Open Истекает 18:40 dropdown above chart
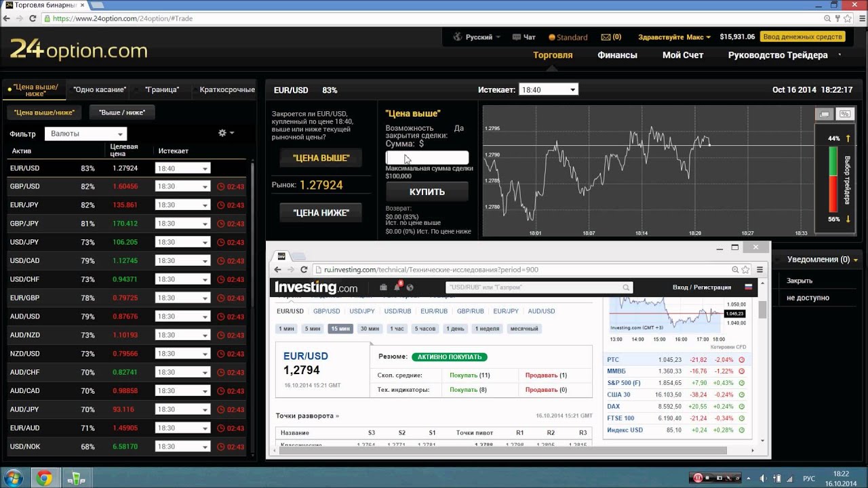868x488 pixels. point(548,89)
